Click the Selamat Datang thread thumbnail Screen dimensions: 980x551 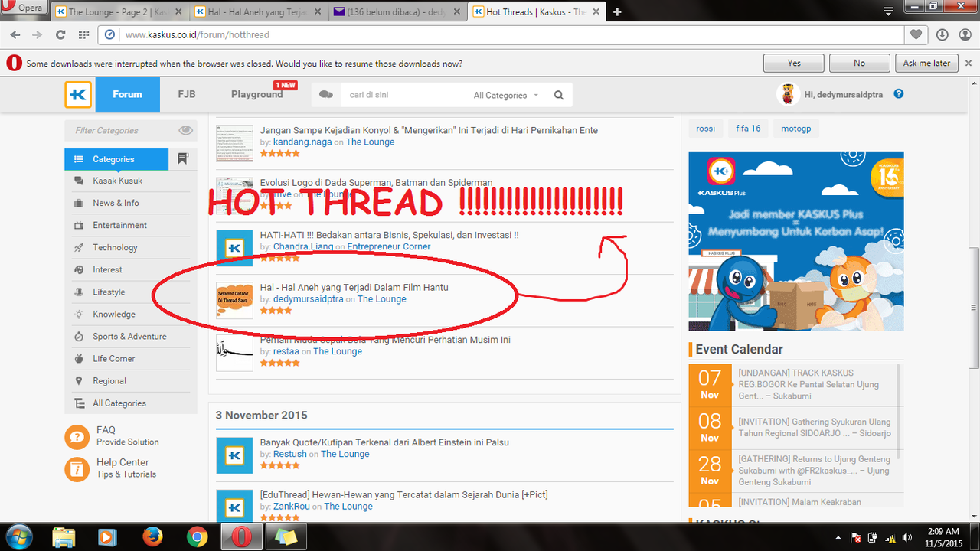click(234, 301)
